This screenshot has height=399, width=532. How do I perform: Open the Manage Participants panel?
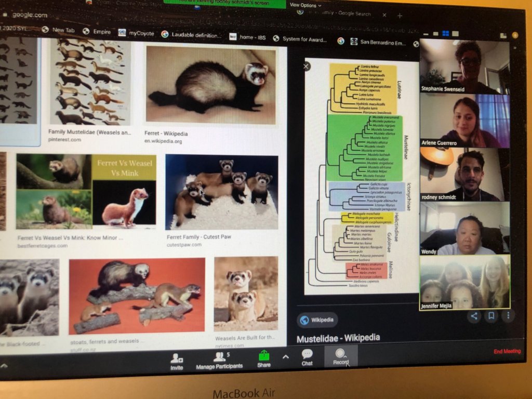click(x=219, y=358)
